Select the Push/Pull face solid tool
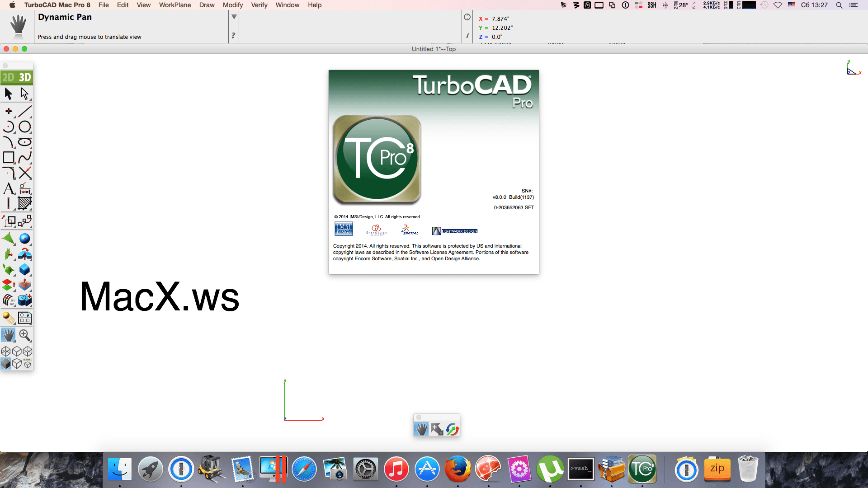Viewport: 868px width, 488px height. point(25,285)
